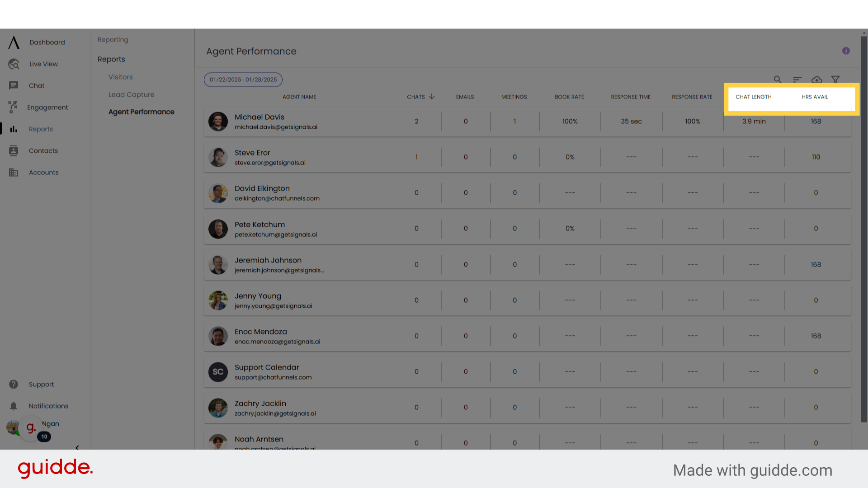Open the Notifications bell icon
The height and width of the screenshot is (488, 868).
tap(14, 406)
